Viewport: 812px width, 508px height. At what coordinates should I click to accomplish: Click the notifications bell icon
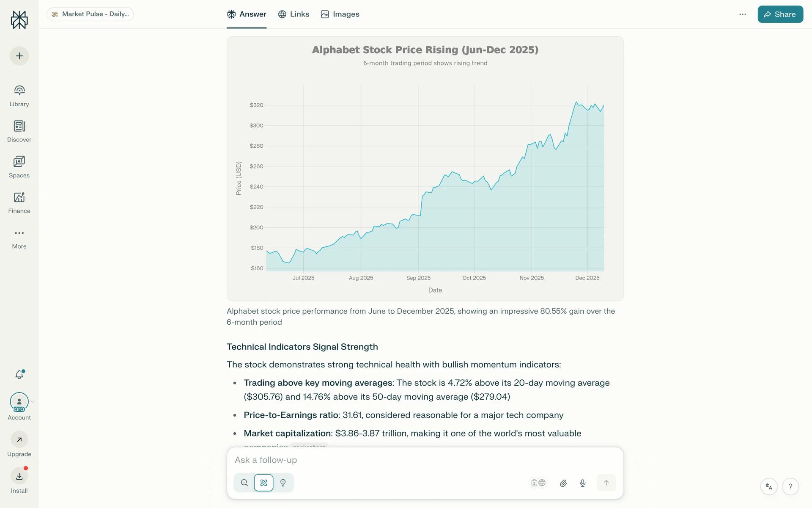(x=19, y=375)
